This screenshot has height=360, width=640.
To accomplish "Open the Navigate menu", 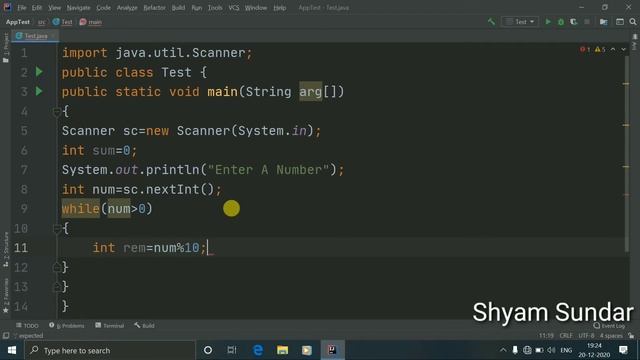I will point(78,8).
